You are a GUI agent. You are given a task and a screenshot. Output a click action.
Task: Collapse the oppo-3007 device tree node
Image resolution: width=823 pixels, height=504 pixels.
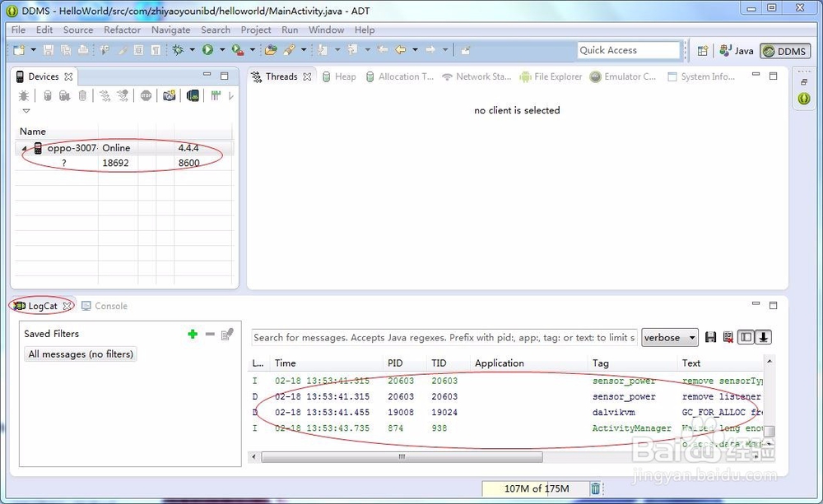coord(24,149)
